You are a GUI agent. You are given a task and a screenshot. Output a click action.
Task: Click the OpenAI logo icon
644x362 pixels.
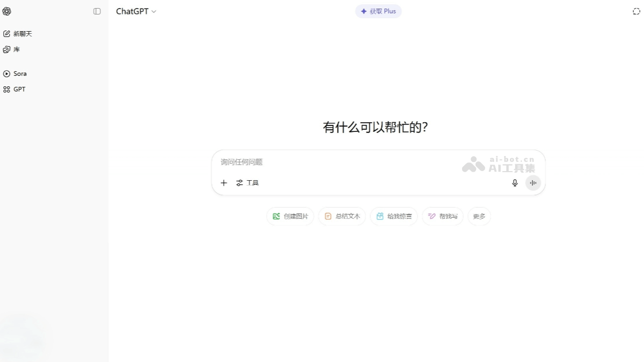click(7, 11)
